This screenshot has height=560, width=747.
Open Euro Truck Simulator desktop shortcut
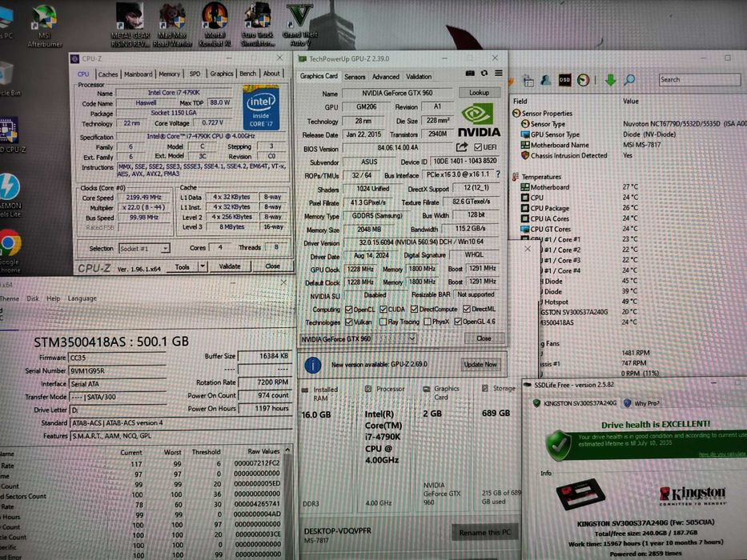point(257,25)
